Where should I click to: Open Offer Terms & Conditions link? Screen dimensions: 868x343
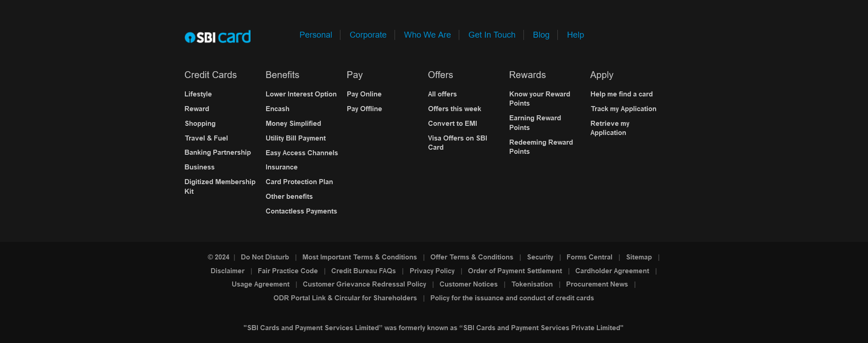(472, 257)
